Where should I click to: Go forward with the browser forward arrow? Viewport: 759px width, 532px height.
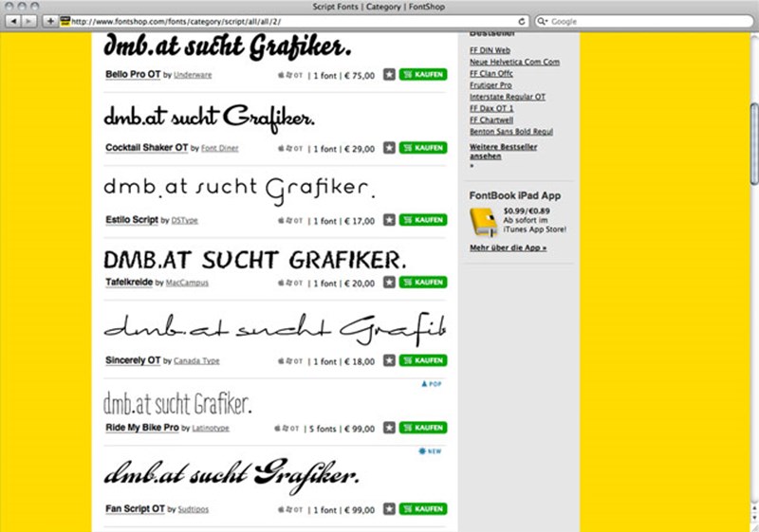click(29, 21)
